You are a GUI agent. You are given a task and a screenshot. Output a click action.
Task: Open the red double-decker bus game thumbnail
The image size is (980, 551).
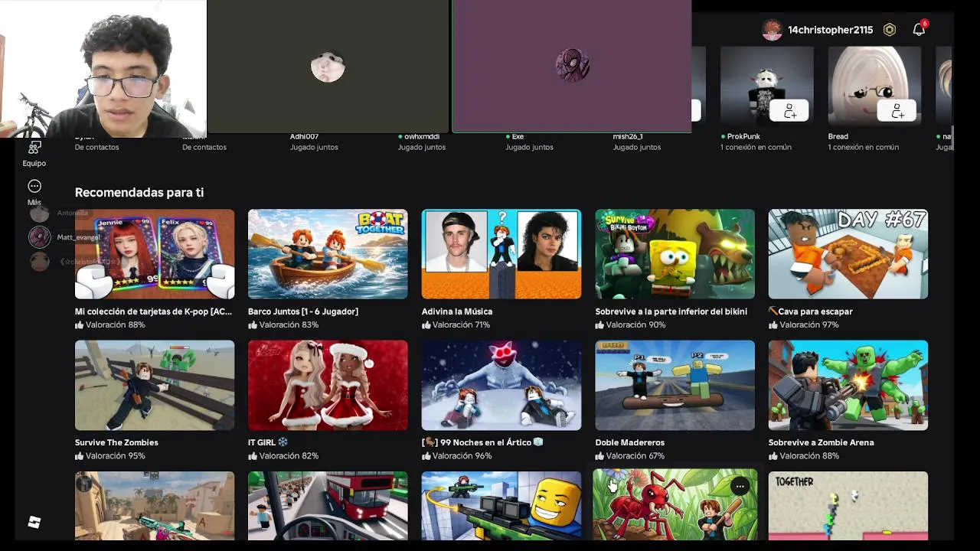328,506
